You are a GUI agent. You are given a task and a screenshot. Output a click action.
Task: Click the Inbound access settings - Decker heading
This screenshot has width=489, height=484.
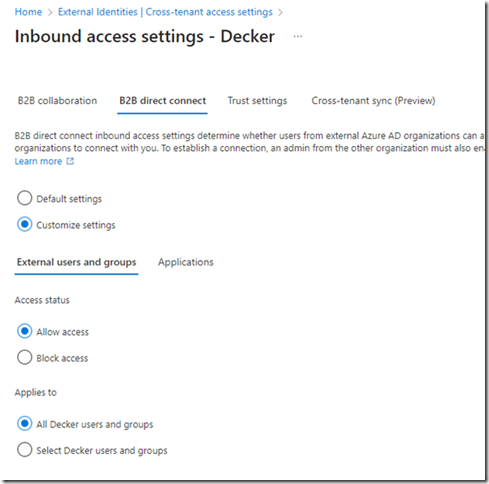[x=145, y=36]
